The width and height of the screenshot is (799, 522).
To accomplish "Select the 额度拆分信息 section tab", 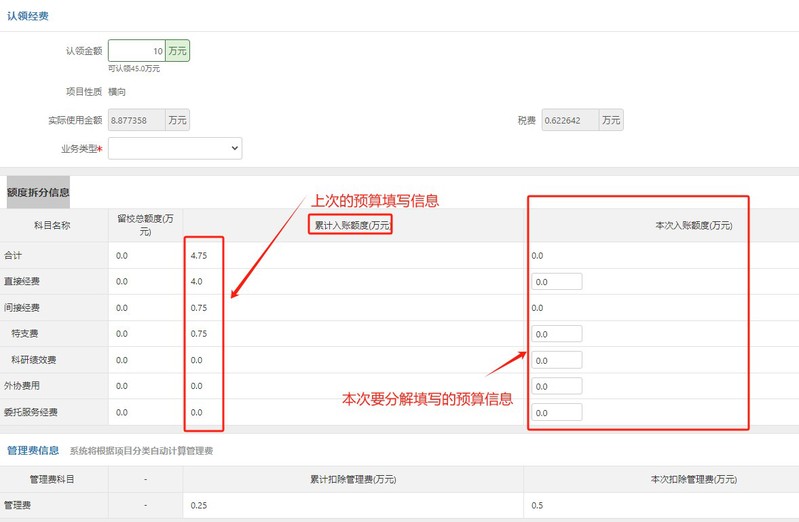I will click(38, 192).
